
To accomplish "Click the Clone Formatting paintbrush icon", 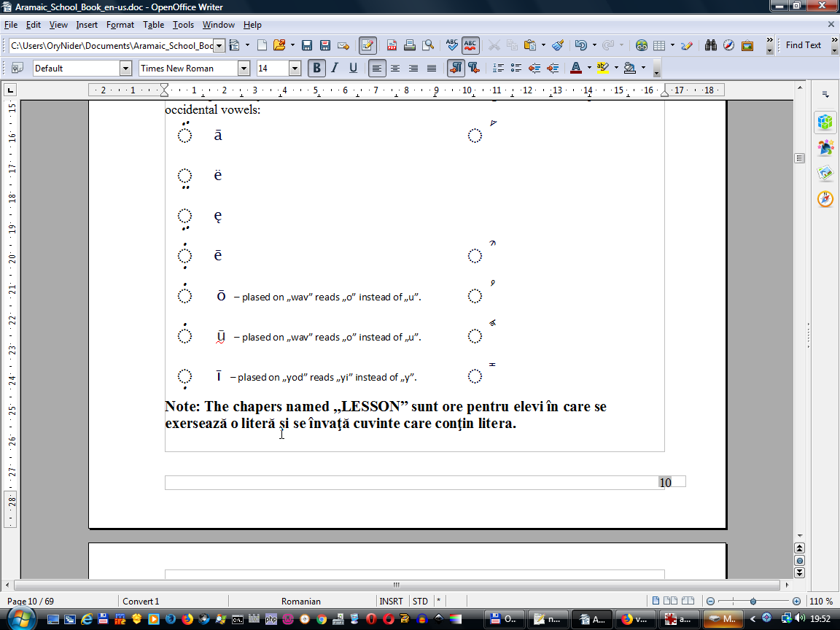I will (558, 45).
